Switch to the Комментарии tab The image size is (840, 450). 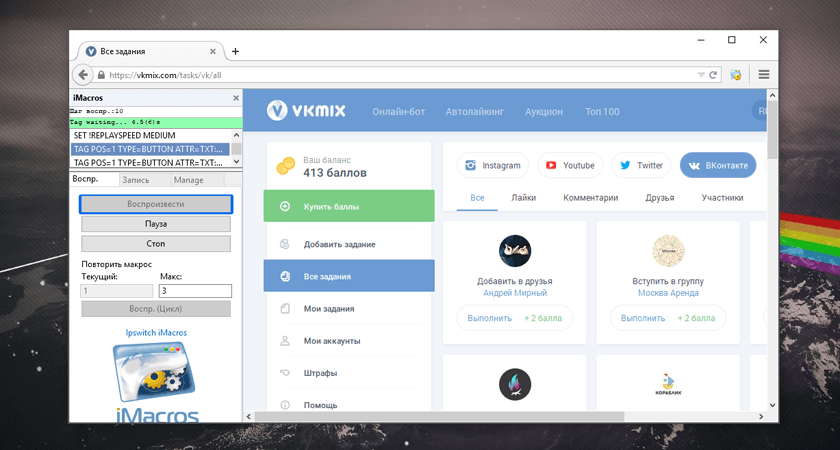pyautogui.click(x=590, y=198)
